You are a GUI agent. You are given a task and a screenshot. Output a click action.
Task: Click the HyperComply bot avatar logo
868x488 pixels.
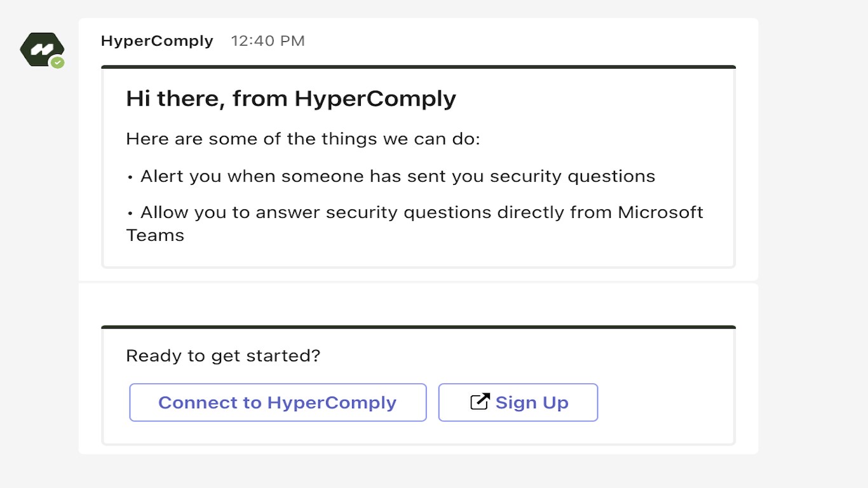pos(41,49)
